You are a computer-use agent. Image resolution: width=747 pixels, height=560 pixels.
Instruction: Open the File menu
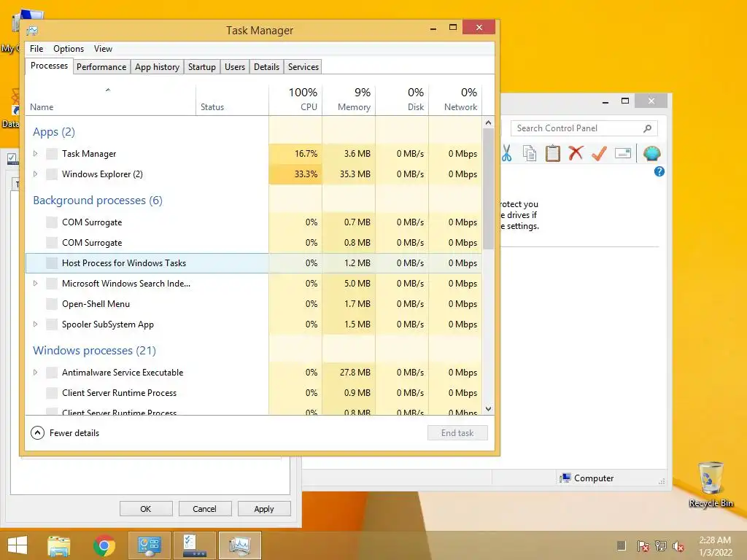(36, 49)
